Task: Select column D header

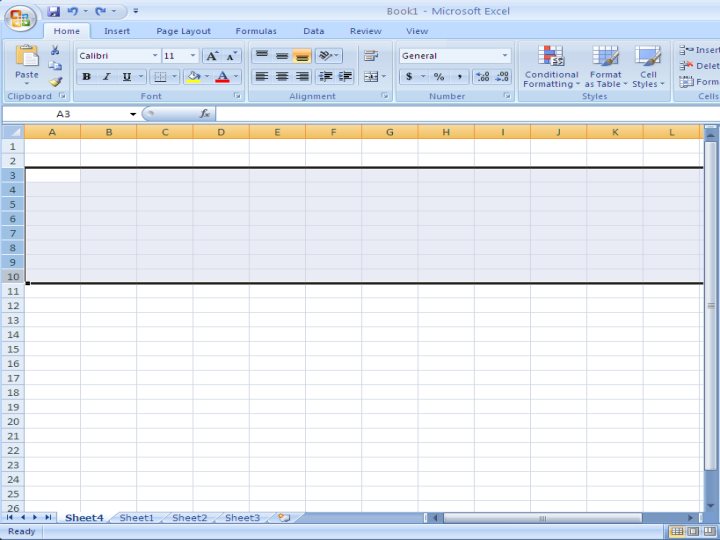Action: pyautogui.click(x=221, y=132)
